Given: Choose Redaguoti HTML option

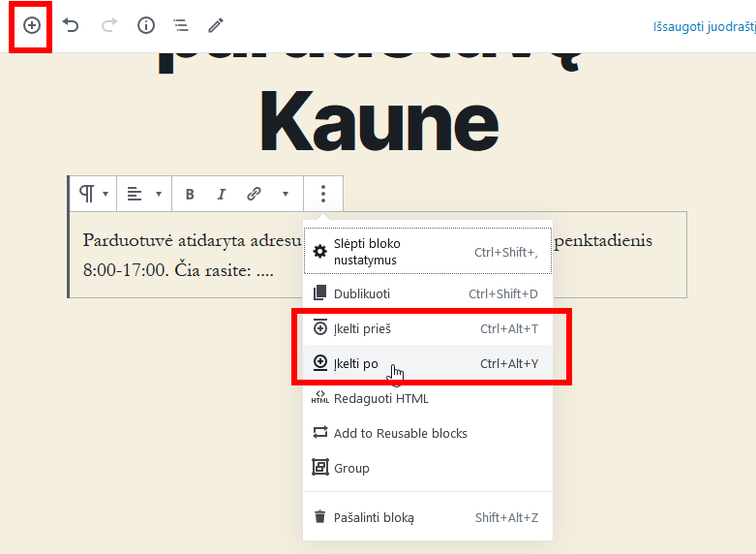Looking at the screenshot, I should click(x=428, y=399).
